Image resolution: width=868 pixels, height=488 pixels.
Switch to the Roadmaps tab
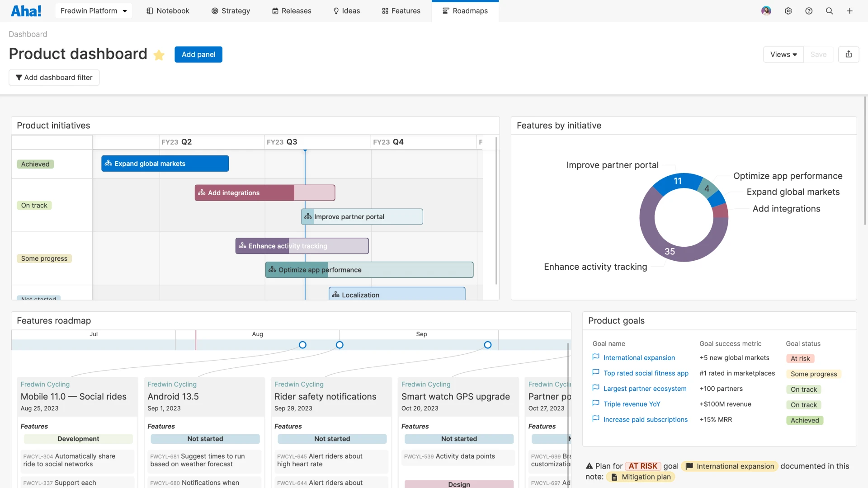tap(465, 10)
